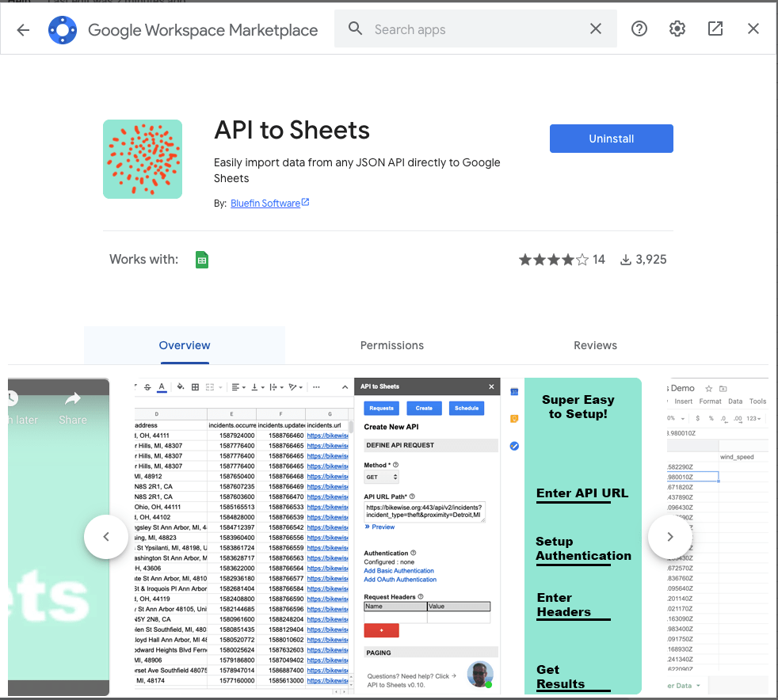Viewport: 778px width, 700px height.
Task: Focus the Search apps field
Action: click(475, 29)
